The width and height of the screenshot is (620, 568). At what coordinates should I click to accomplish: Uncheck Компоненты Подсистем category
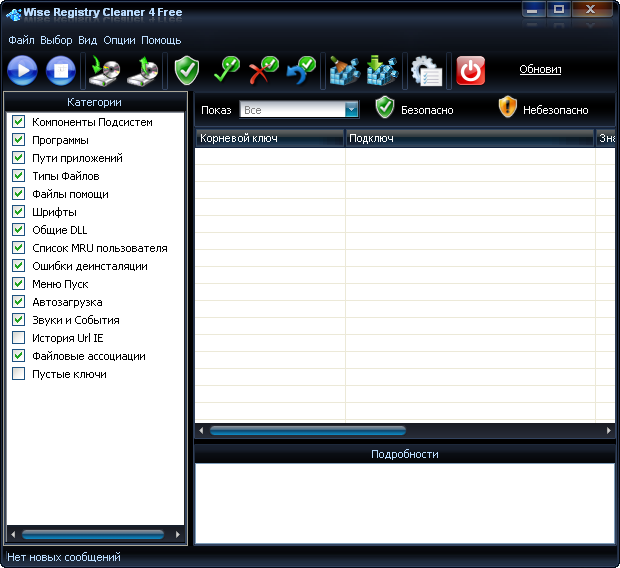[x=19, y=121]
